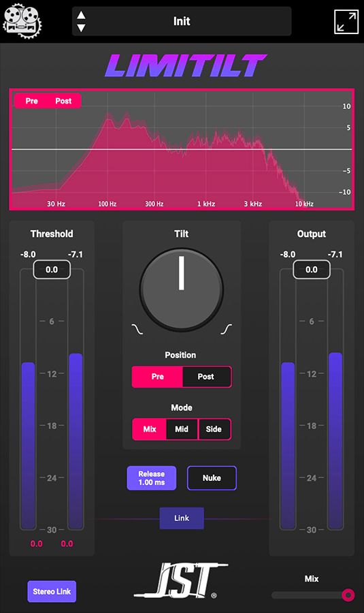Select Mid mode

(x=182, y=429)
